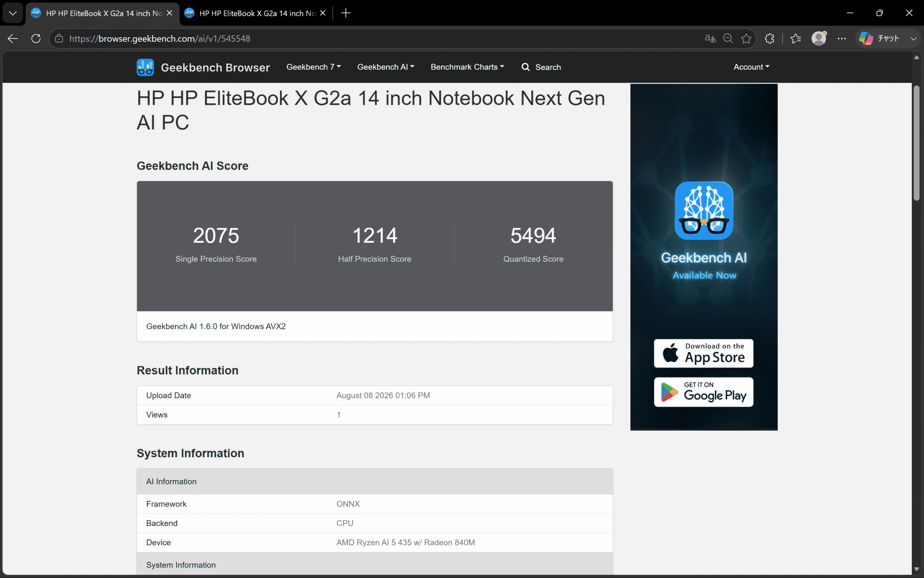Click the Geekbench AI app icon in ad
The height and width of the screenshot is (578, 924).
pos(704,211)
